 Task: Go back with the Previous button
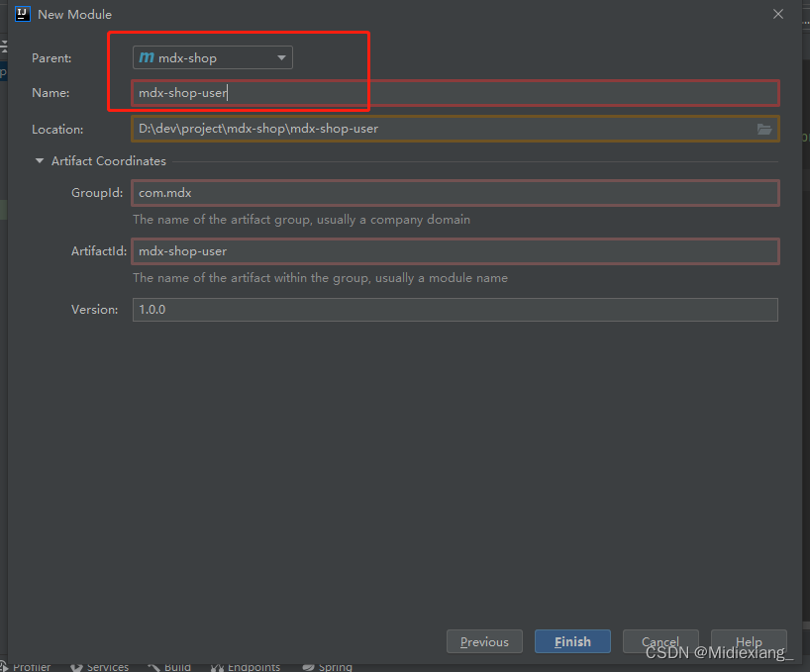(x=484, y=641)
